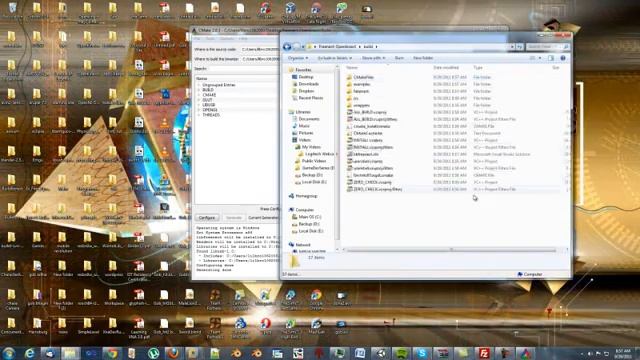Click Burn in the Explorer toolbar
640x360 pixels.
pos(399,58)
